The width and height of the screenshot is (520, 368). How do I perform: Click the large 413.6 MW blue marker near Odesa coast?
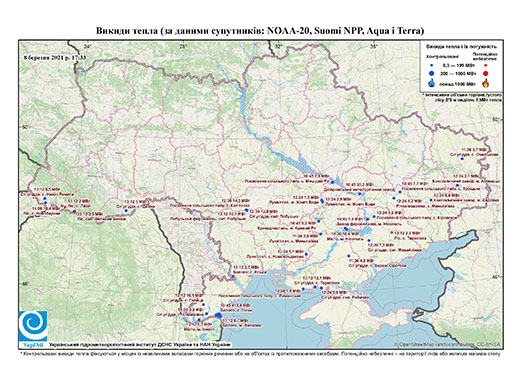pyautogui.click(x=218, y=315)
